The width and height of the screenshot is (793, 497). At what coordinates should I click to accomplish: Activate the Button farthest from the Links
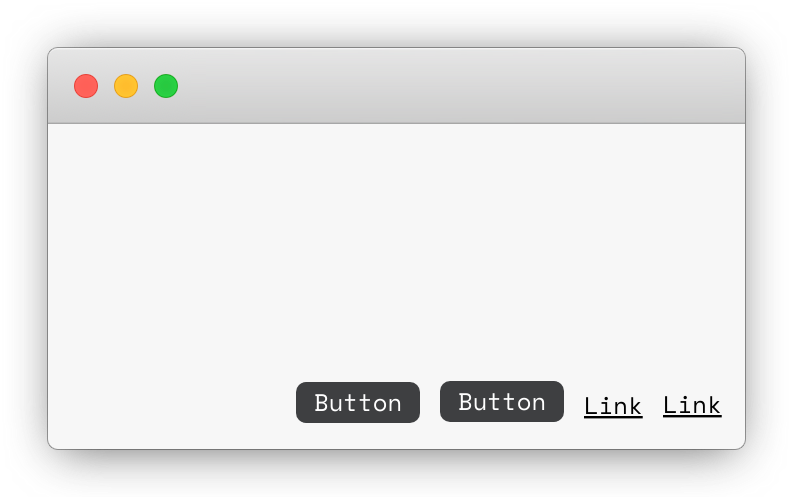pos(358,402)
